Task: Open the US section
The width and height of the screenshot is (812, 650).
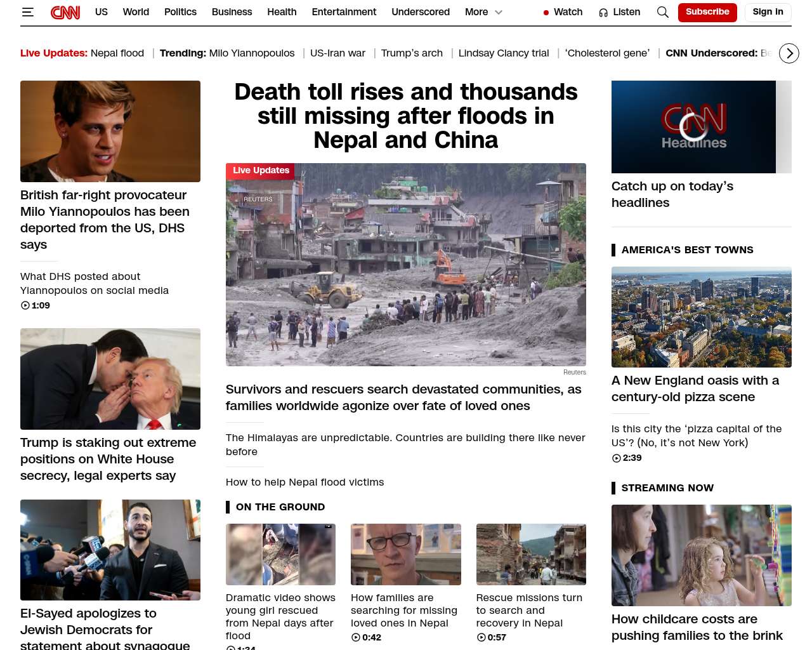Action: point(101,12)
